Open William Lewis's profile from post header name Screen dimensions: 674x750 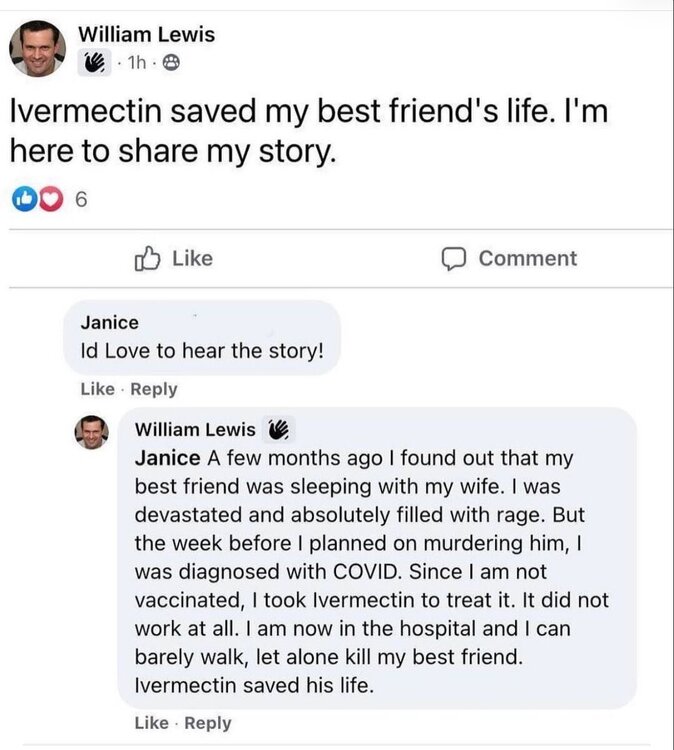pyautogui.click(x=146, y=34)
